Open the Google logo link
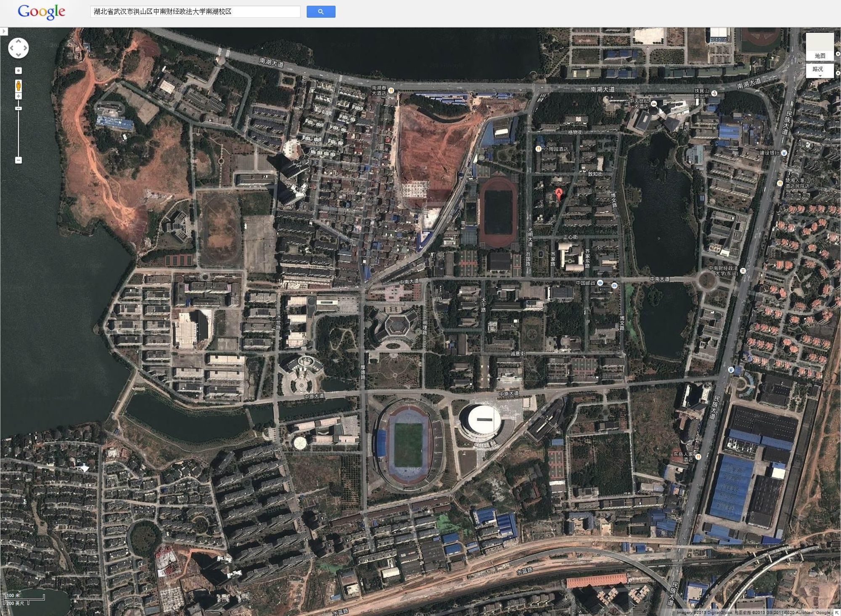Viewport: 841px width, 616px height. [41, 12]
